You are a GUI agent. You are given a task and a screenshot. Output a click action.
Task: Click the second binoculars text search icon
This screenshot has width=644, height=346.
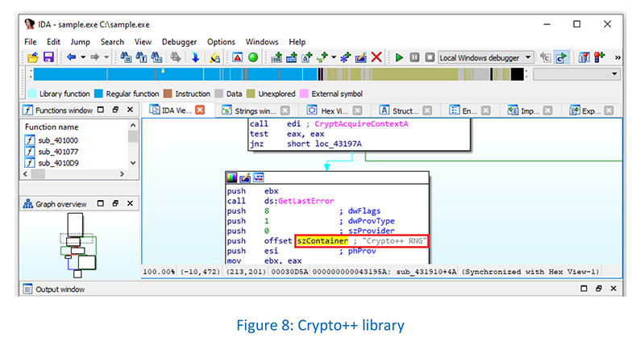pyautogui.click(x=141, y=57)
